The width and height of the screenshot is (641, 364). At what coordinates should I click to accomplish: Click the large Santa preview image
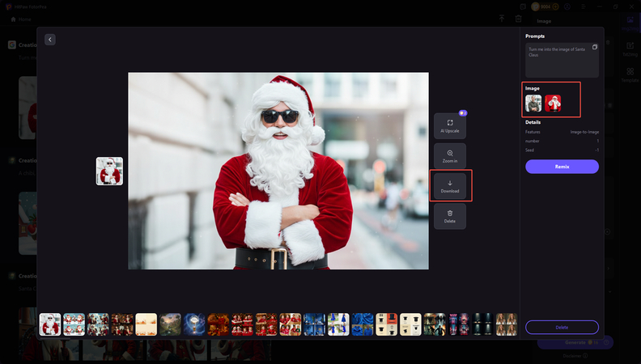click(278, 171)
